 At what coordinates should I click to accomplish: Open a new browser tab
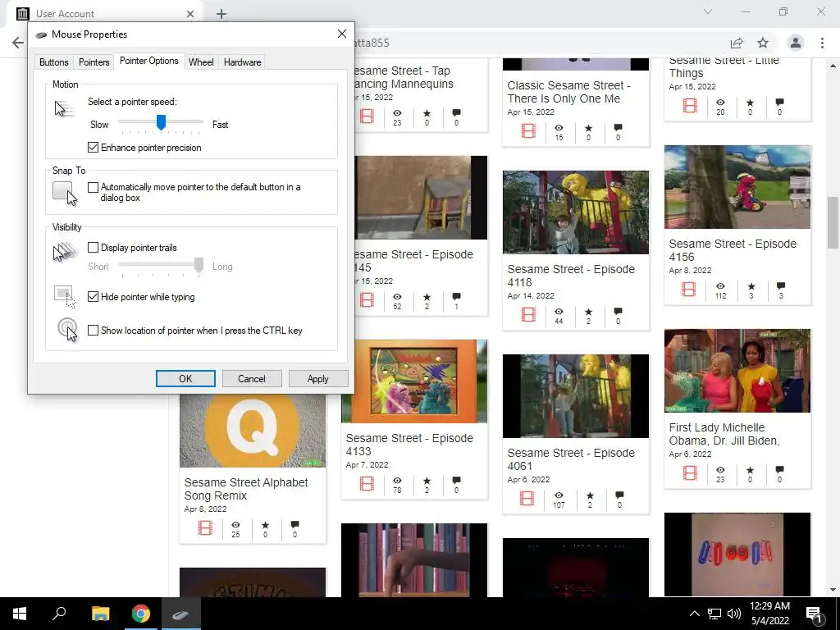point(221,14)
